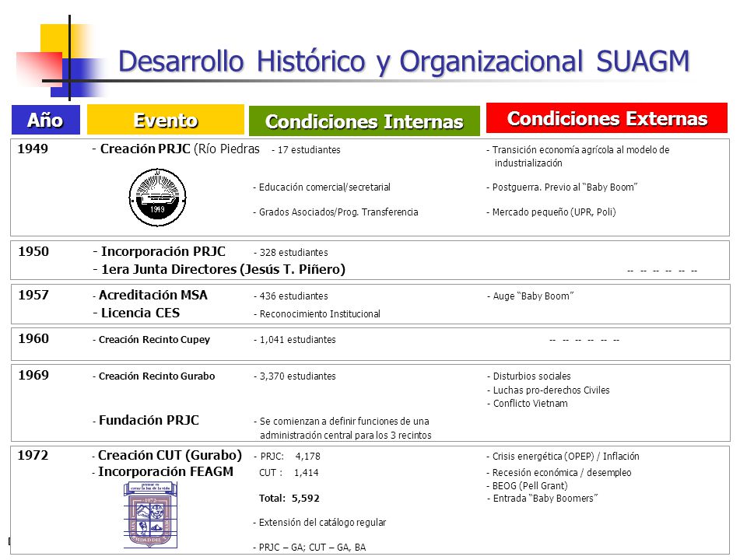
Task: Click Mercado pequeño (UPR, Poli) line
Action: click(x=551, y=212)
